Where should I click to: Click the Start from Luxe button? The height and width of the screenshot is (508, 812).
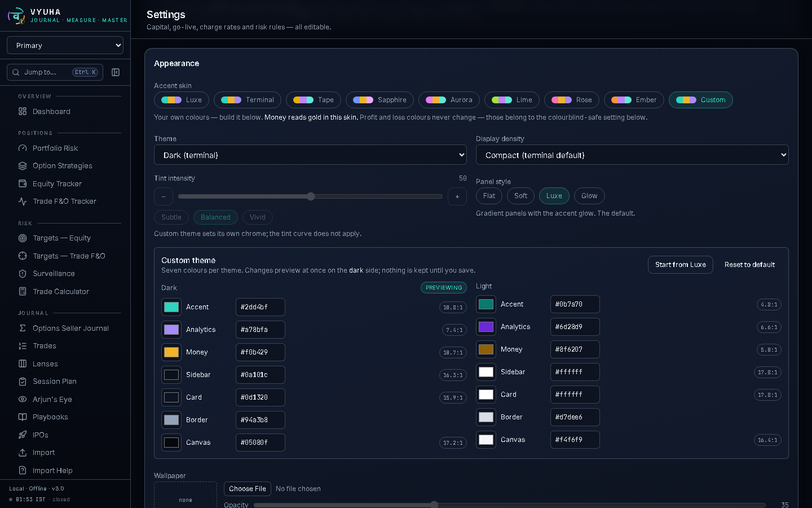pos(681,265)
